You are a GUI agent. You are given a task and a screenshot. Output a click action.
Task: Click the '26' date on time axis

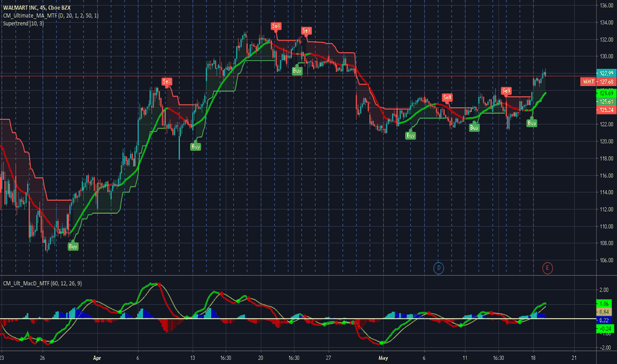coord(42,357)
